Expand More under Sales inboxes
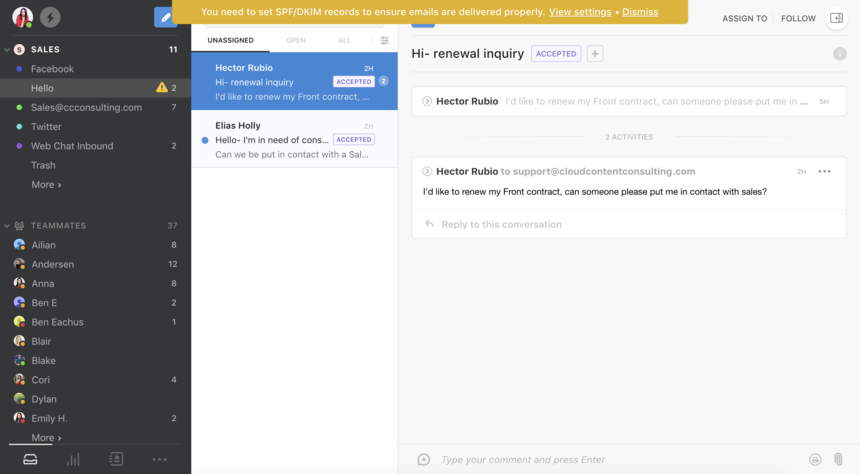Image resolution: width=860 pixels, height=474 pixels. pos(46,185)
